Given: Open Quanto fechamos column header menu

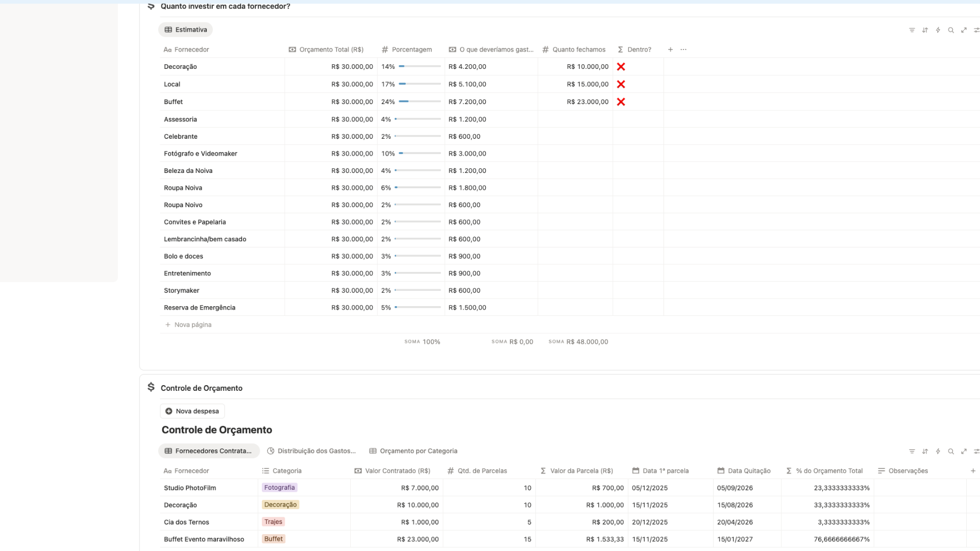Looking at the screenshot, I should pos(578,49).
